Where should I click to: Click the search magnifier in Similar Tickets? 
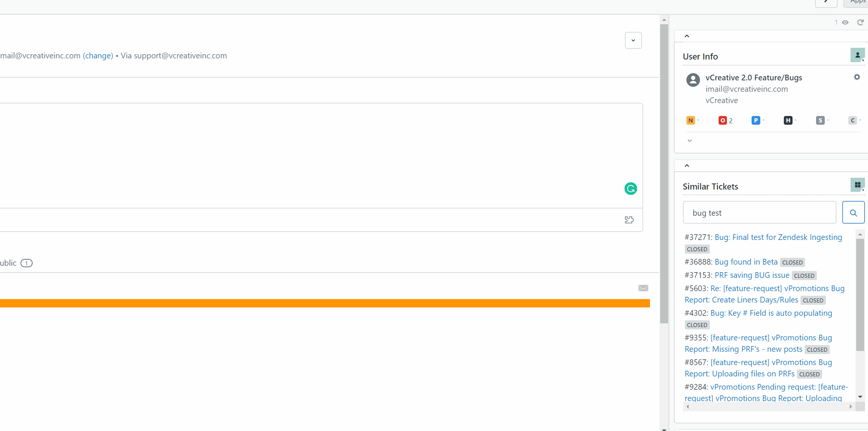click(854, 212)
